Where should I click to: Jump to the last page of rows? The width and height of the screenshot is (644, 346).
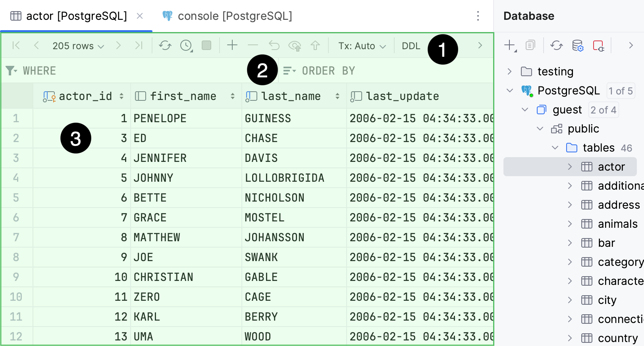(139, 46)
